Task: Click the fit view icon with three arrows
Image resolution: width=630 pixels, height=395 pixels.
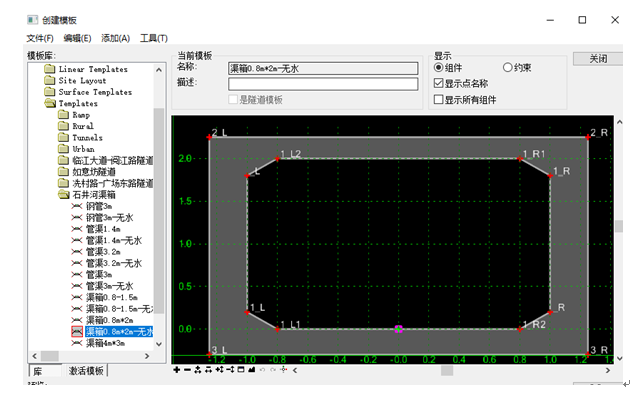Action: [198, 370]
